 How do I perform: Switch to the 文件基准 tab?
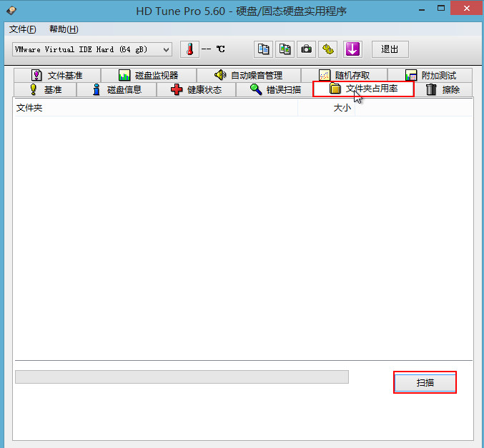click(x=57, y=75)
